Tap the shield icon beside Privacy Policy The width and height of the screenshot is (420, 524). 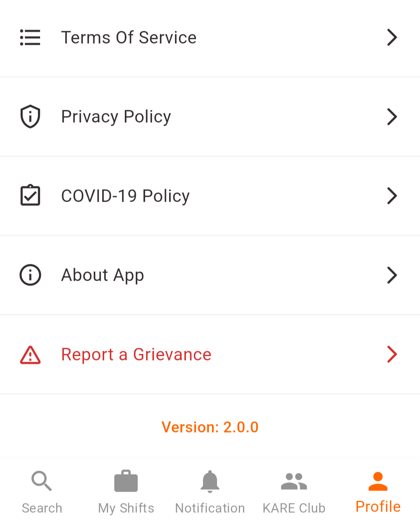click(x=30, y=116)
